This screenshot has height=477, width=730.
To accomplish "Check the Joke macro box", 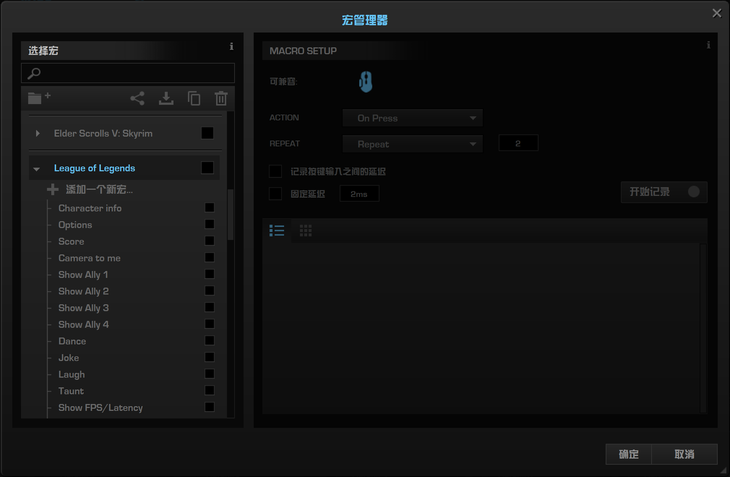I will coord(210,357).
